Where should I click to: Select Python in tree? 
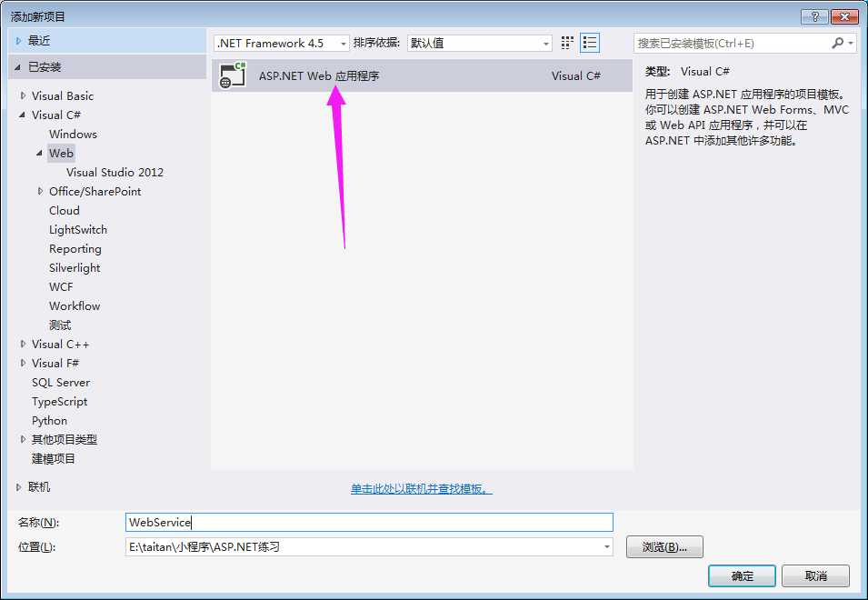pos(49,421)
